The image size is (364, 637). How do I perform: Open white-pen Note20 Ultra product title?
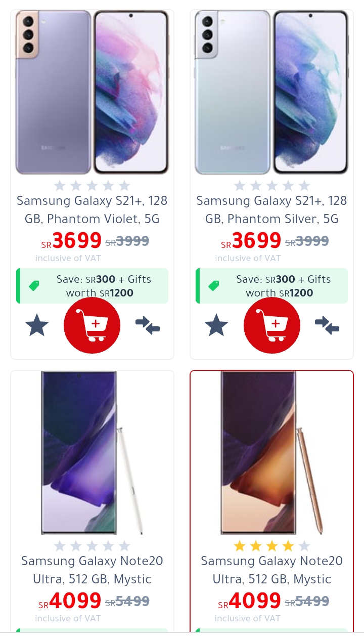(x=92, y=570)
